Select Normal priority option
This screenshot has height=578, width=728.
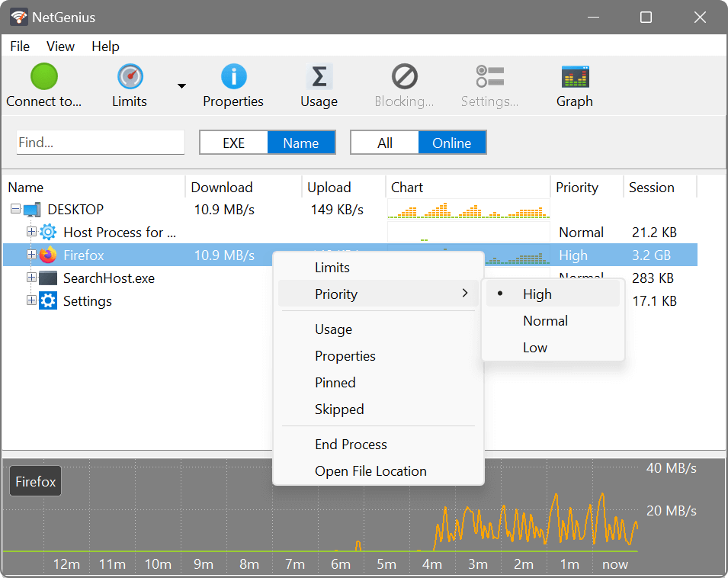553,321
